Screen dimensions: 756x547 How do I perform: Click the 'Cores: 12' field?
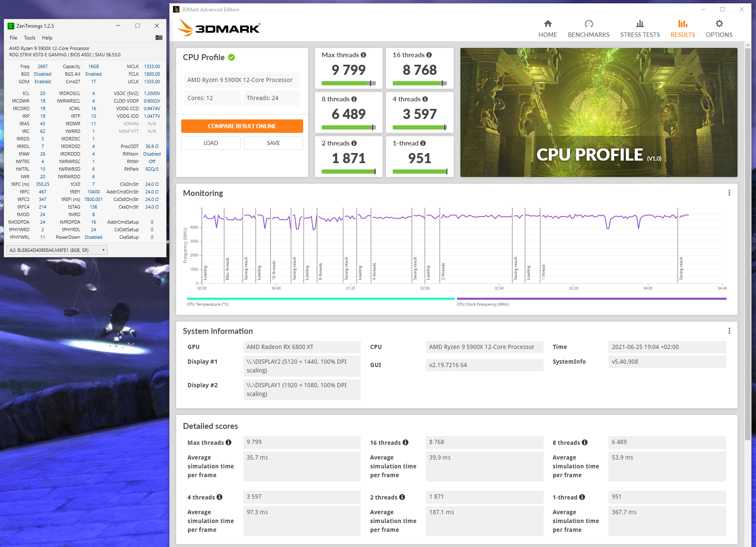(212, 98)
